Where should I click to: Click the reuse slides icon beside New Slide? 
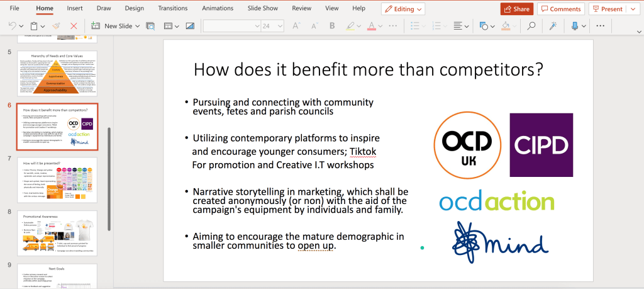[x=150, y=26]
